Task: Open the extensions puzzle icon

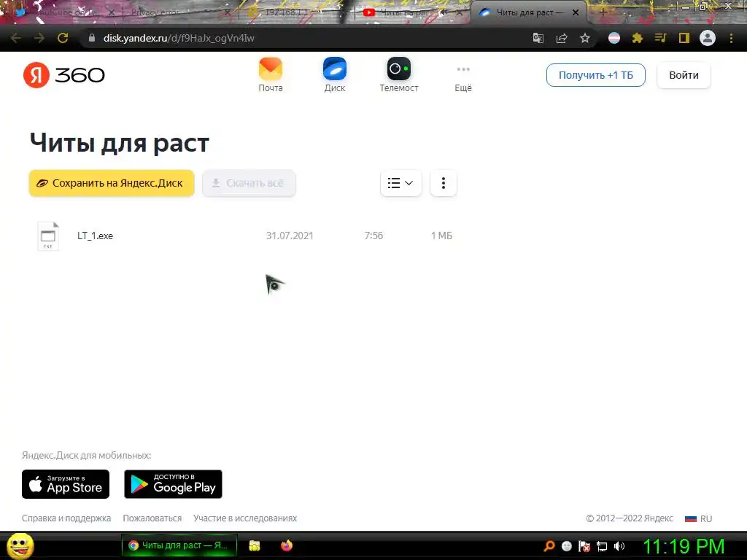Action: click(x=638, y=38)
